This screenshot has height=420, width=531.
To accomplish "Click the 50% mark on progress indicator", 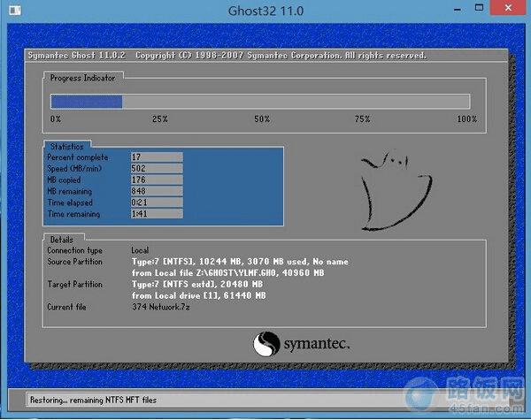I will coord(262,118).
